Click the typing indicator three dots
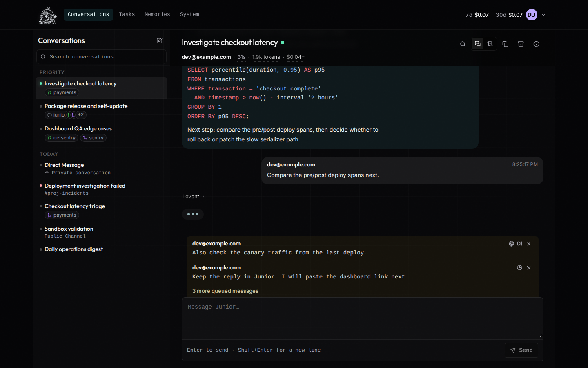Screen dimensions: 588x368 [x=193, y=214]
